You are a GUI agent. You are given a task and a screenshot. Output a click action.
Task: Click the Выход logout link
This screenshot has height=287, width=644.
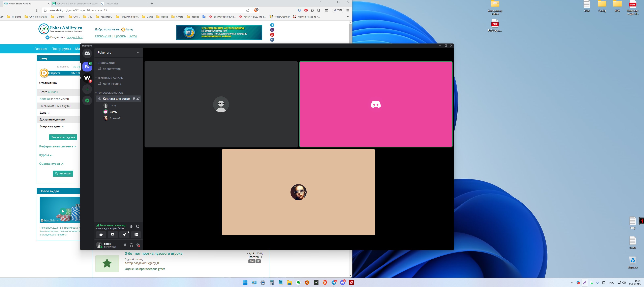[x=132, y=36]
